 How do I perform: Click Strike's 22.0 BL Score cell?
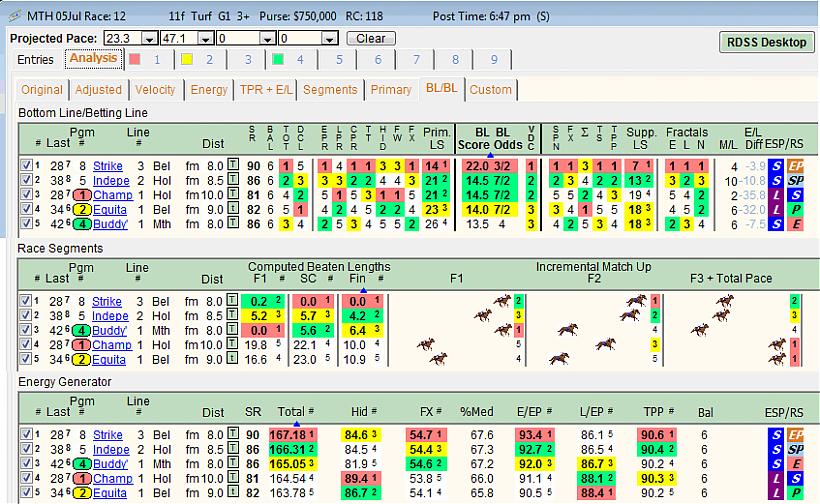point(477,166)
